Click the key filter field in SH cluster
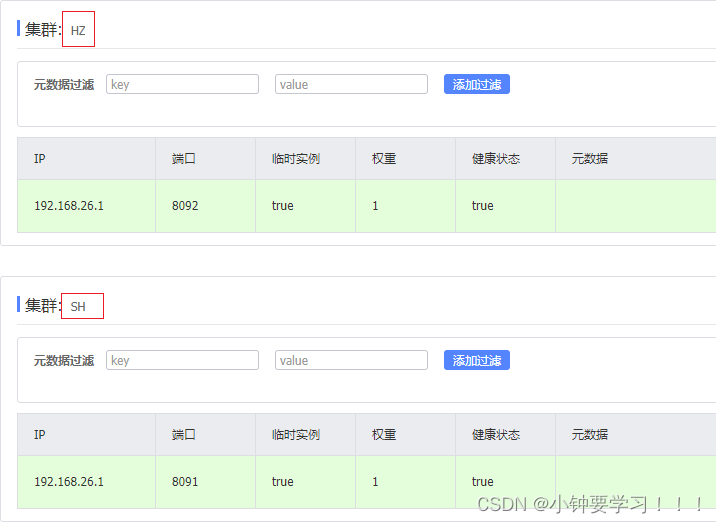716x523 pixels. coord(182,360)
